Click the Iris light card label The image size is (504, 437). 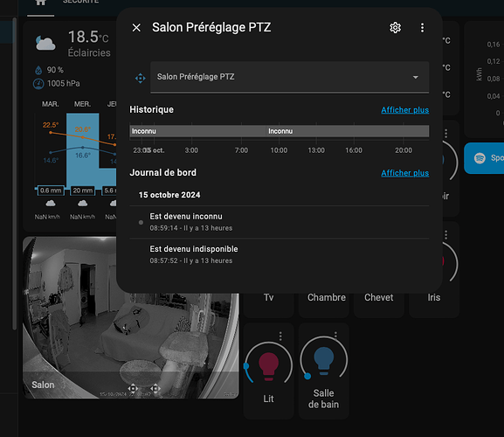pyautogui.click(x=434, y=297)
